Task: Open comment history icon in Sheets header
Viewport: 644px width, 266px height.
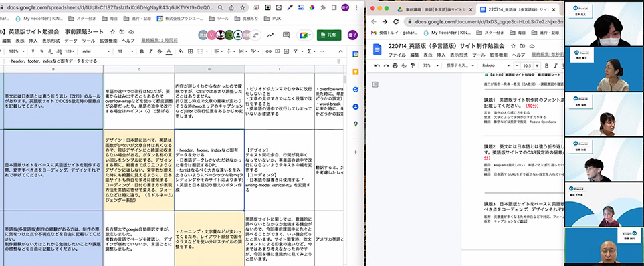Action: point(286,35)
